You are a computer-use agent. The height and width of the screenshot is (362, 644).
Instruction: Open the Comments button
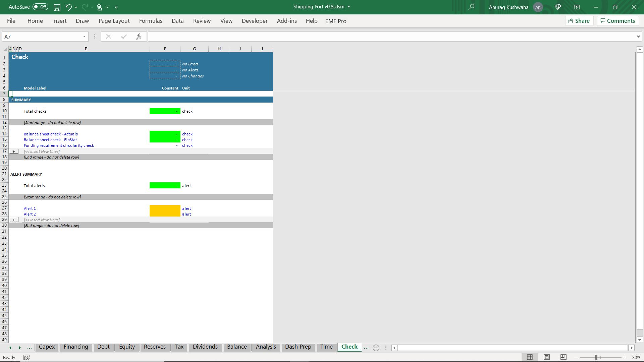[x=618, y=21]
